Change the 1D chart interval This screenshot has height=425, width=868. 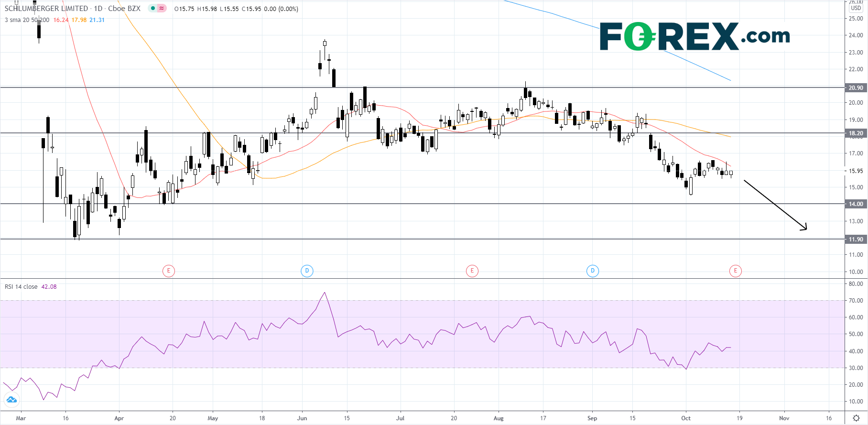click(x=98, y=9)
